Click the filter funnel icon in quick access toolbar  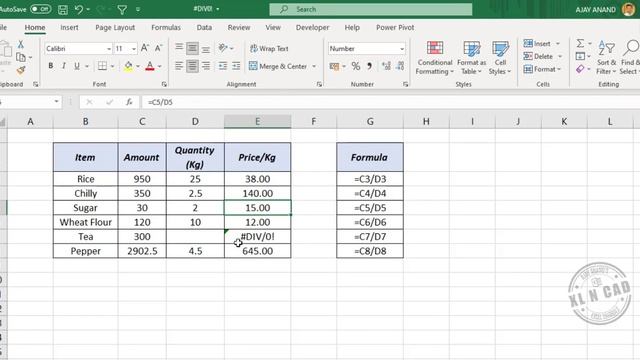point(122,9)
